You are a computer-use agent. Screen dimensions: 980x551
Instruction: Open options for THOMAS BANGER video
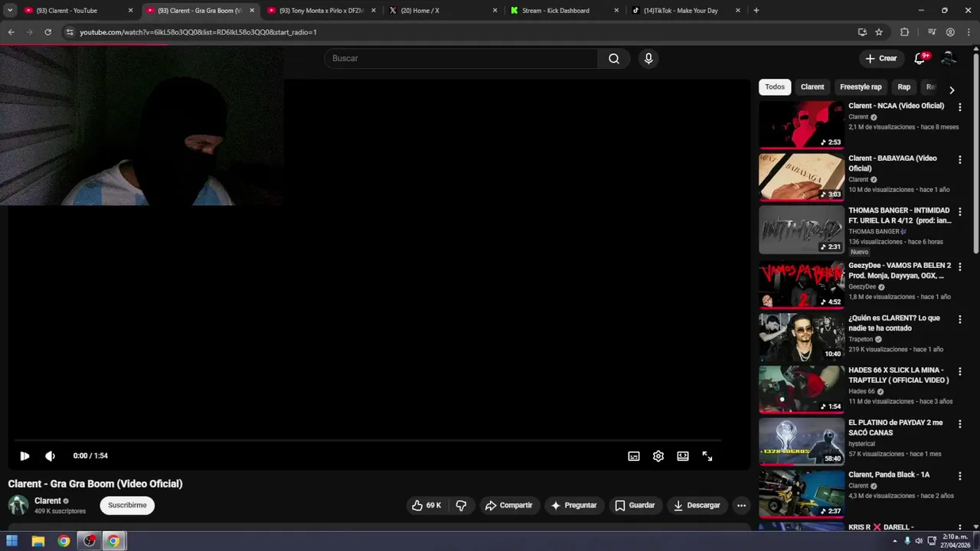(x=959, y=212)
